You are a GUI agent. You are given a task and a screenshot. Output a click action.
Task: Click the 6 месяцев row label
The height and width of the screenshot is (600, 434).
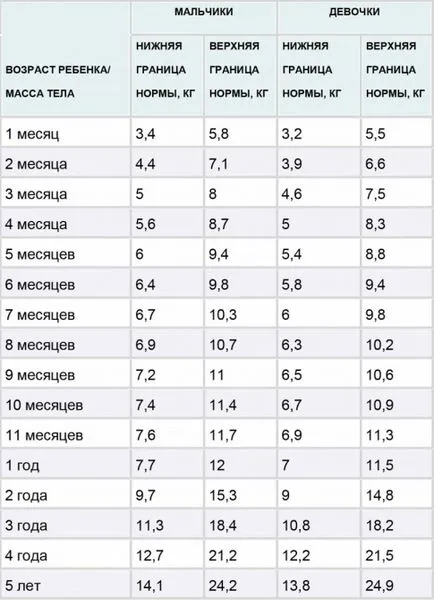tap(40, 285)
